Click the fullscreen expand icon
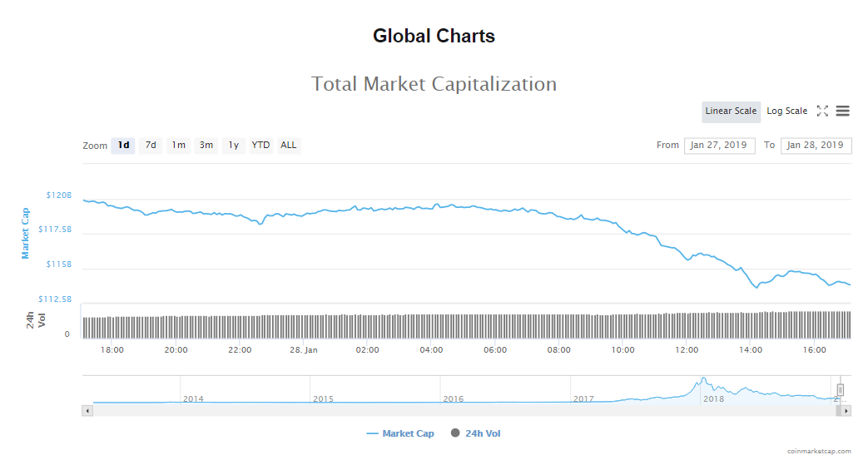 822,111
